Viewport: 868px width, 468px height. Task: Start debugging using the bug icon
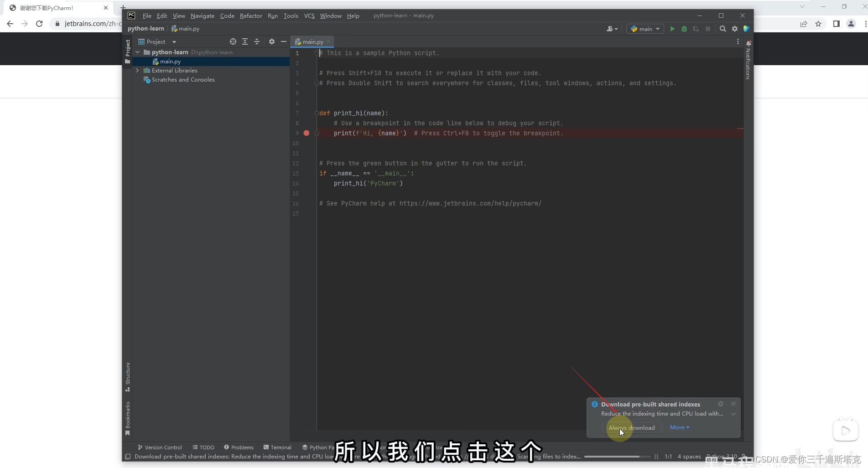684,29
